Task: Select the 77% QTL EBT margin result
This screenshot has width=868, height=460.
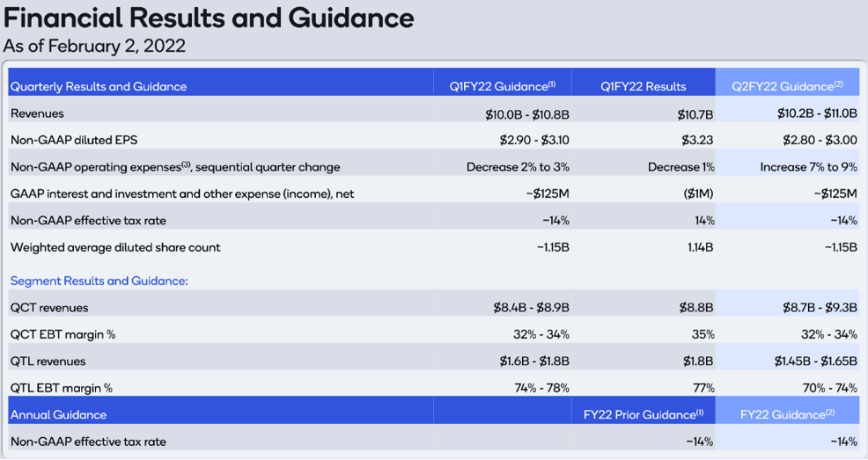Action: [703, 388]
